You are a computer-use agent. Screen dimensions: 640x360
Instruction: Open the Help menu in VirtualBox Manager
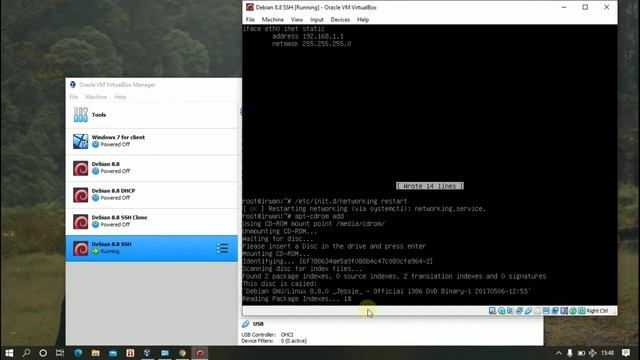[x=120, y=97]
